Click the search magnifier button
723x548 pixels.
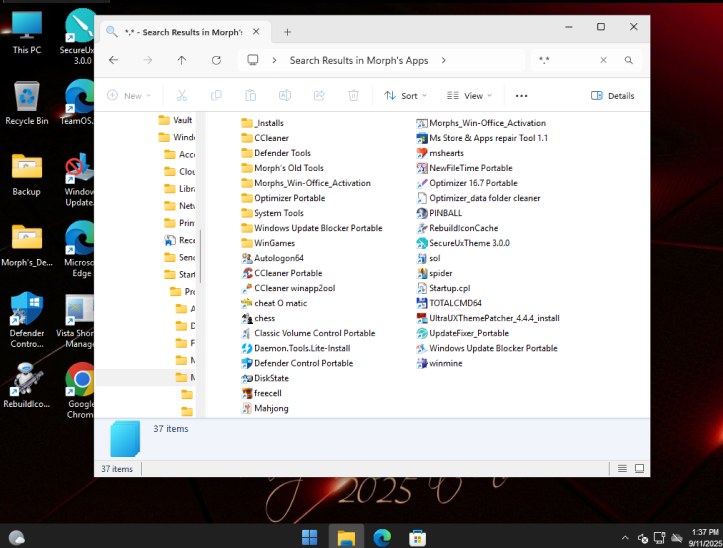[x=628, y=60]
